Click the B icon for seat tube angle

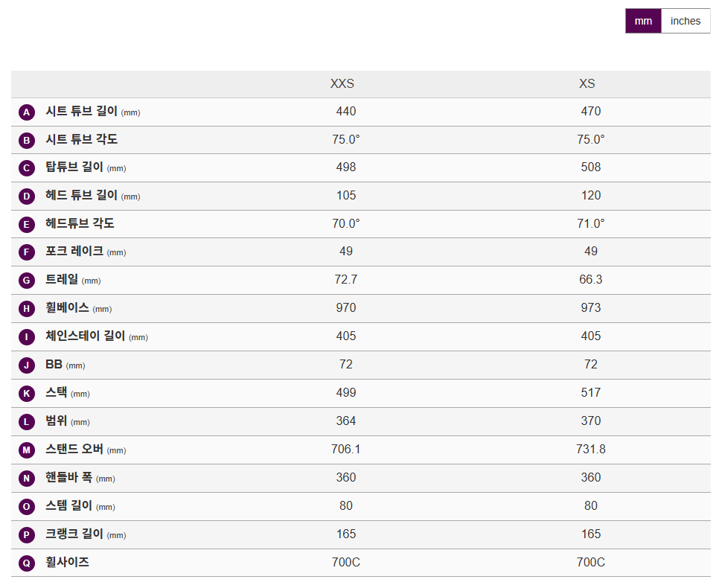point(27,140)
